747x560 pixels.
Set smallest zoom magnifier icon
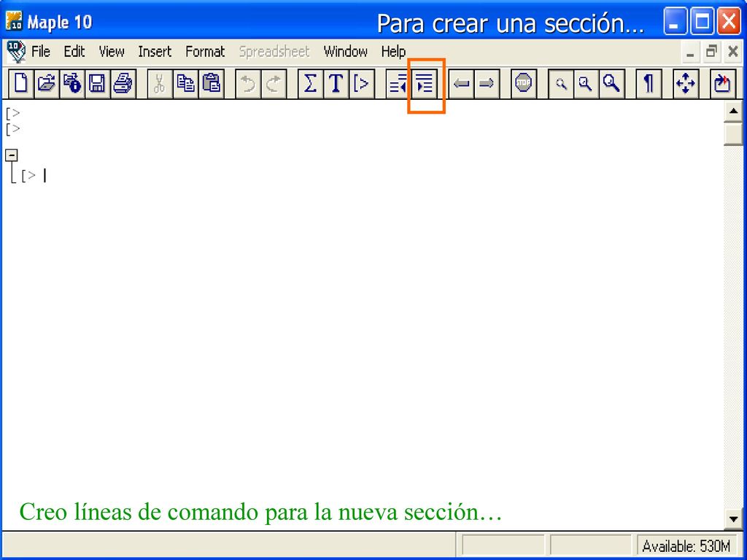point(561,84)
